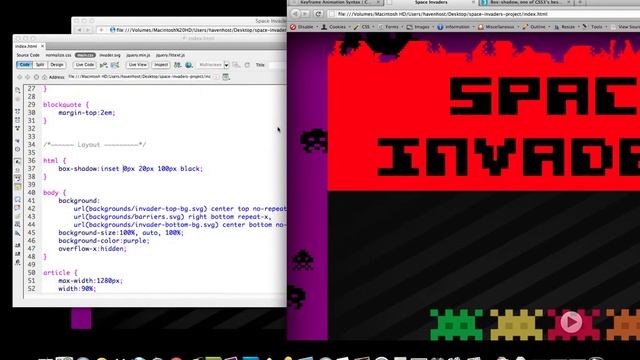Click refresh icon left of Title label
Image resolution: width=640 pixels, height=360 pixels.
tap(247, 65)
